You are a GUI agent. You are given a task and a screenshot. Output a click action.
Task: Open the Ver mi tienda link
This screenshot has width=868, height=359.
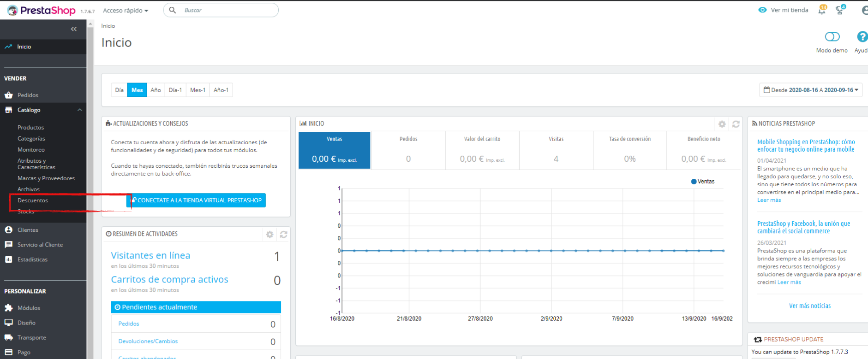790,10
